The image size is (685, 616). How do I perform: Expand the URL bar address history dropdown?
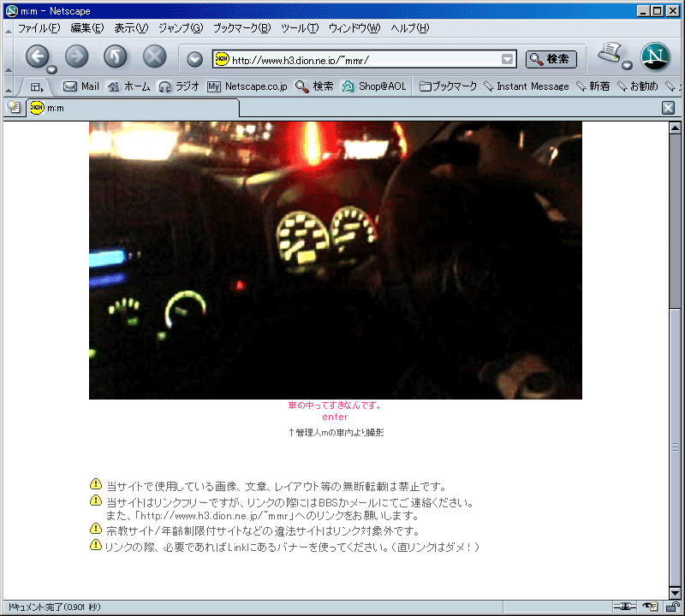point(507,59)
